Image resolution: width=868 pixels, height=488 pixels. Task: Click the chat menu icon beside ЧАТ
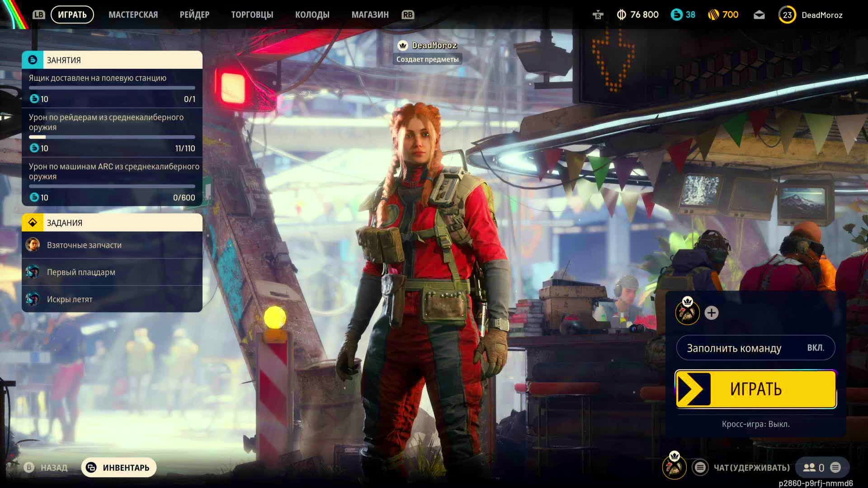click(x=700, y=468)
